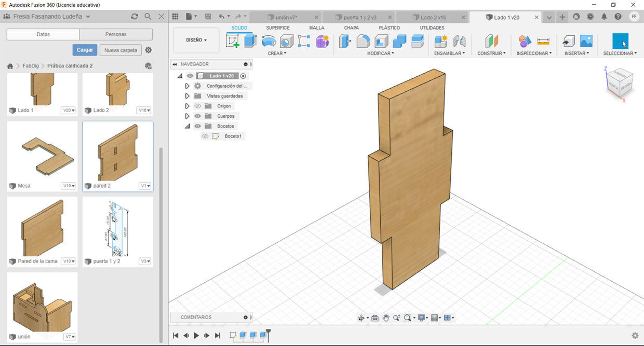644x346 pixels.
Task: Open the unión design thumbnail
Action: [42, 303]
